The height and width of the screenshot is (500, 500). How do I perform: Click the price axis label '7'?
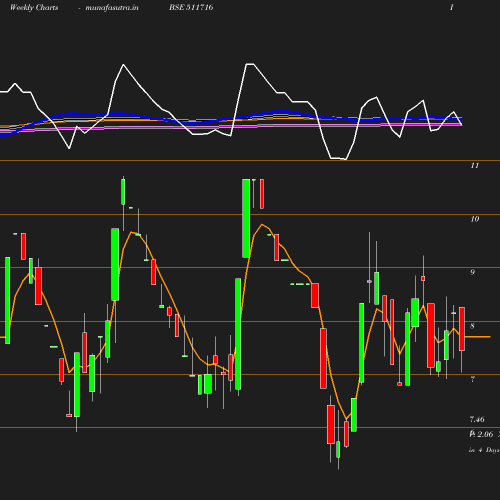coord(472,379)
